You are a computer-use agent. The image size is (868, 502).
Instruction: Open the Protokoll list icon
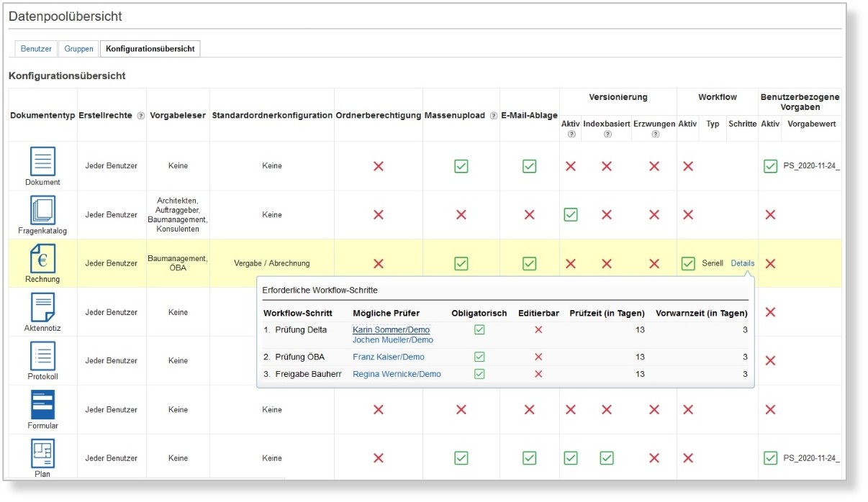[x=42, y=356]
